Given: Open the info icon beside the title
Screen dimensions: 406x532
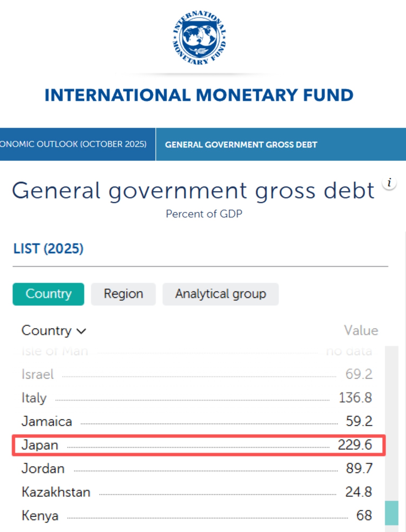Looking at the screenshot, I should click(x=389, y=183).
